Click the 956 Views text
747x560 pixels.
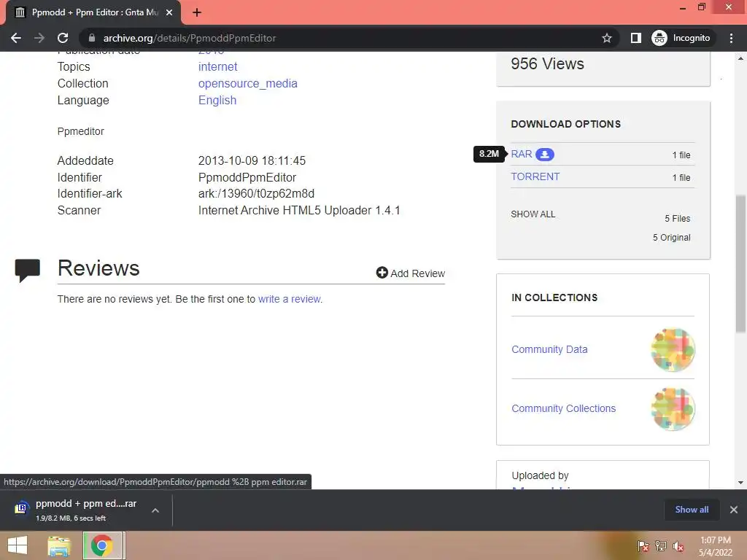pos(547,64)
